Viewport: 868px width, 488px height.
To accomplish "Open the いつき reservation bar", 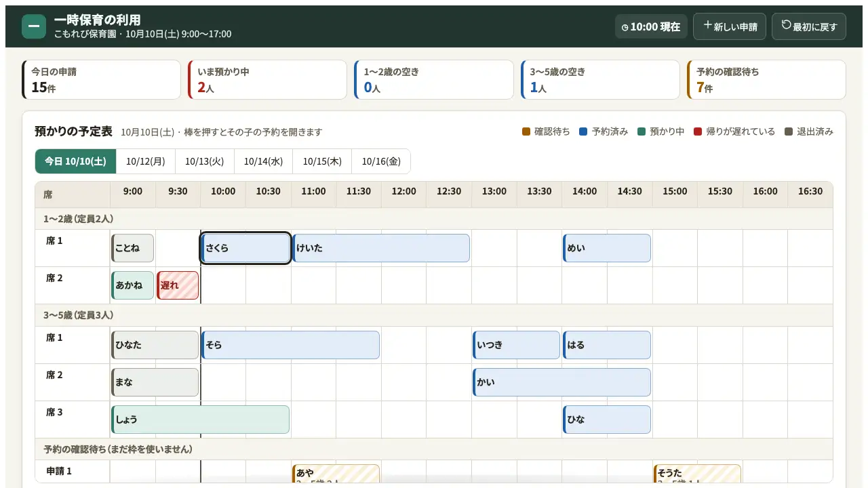I will [x=517, y=345].
